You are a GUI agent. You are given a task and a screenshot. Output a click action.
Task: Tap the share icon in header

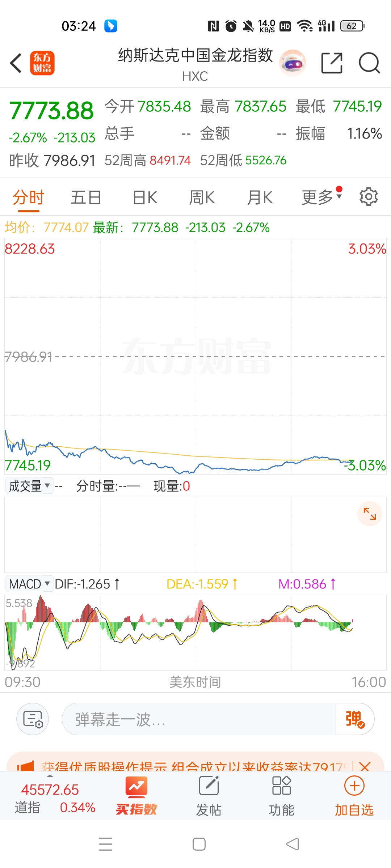pos(332,63)
